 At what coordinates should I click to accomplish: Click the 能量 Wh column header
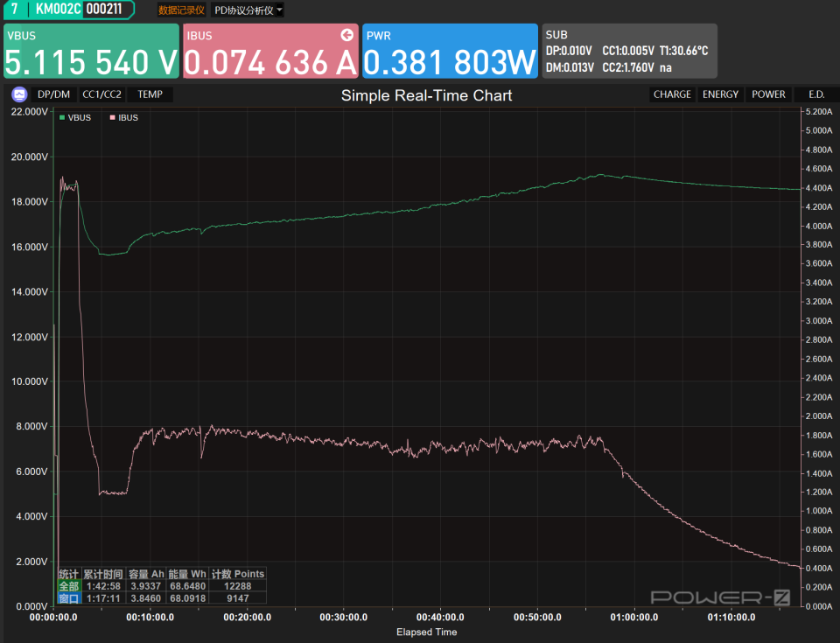[187, 574]
